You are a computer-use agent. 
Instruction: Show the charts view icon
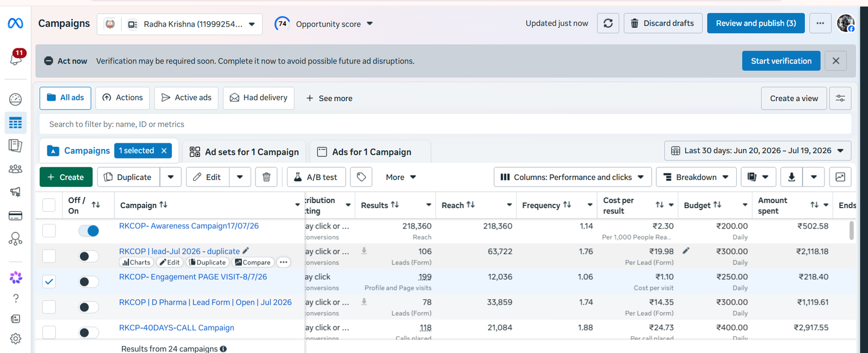pyautogui.click(x=840, y=177)
